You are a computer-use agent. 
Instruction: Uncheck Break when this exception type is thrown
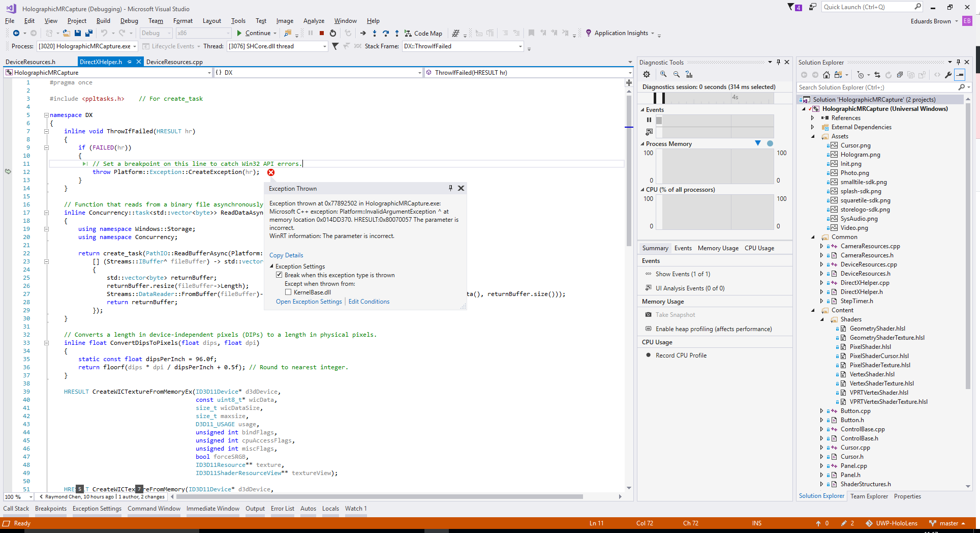(280, 275)
